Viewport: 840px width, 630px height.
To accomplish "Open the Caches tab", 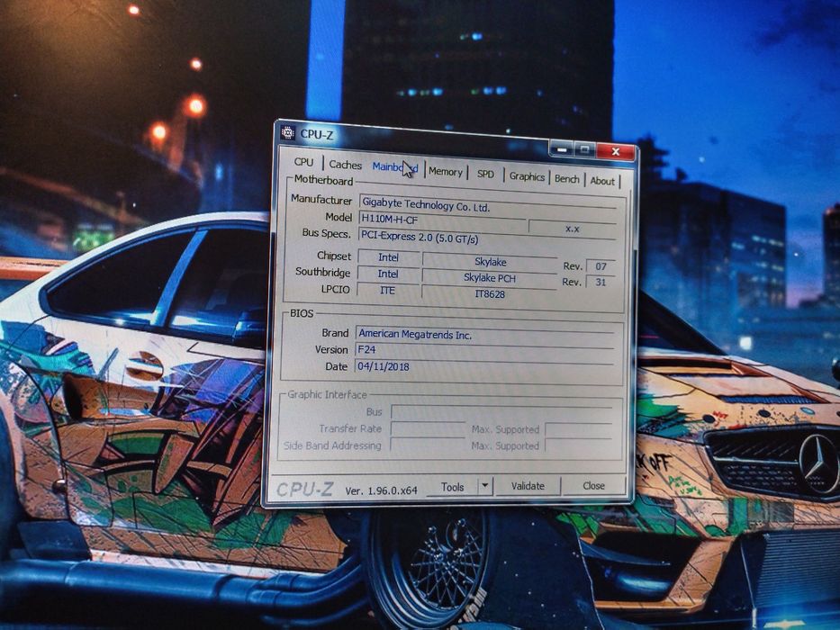I will (345, 165).
